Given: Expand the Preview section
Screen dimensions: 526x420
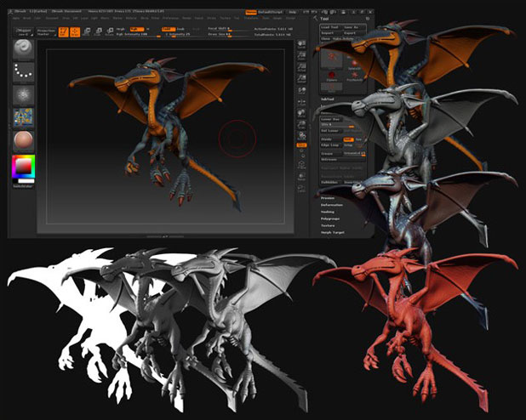Looking at the screenshot, I should (x=328, y=198).
